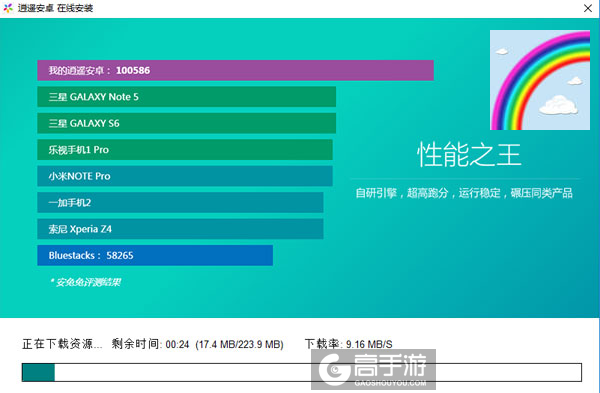Select the Bluestacks 58265 bar
The image size is (600, 393).
[x=155, y=255]
